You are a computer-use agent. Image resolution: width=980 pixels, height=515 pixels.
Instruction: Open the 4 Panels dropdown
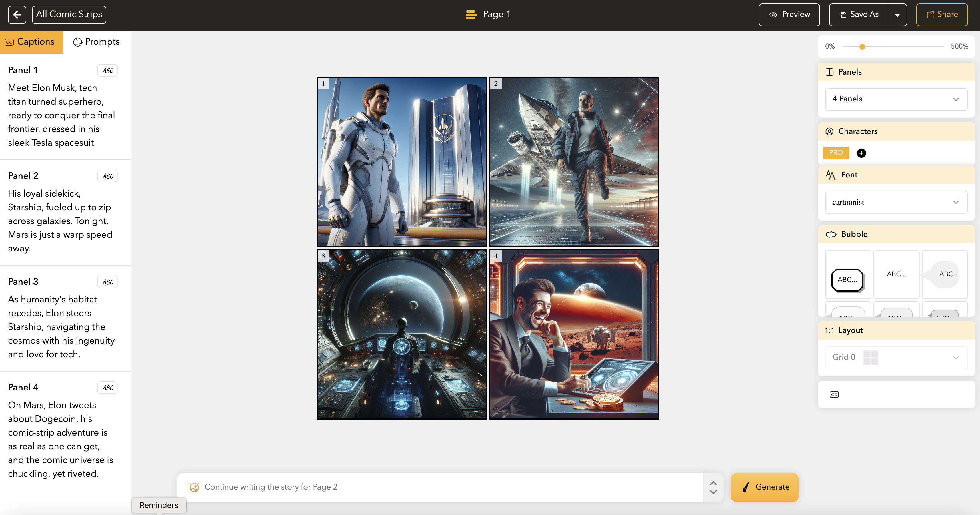click(896, 99)
